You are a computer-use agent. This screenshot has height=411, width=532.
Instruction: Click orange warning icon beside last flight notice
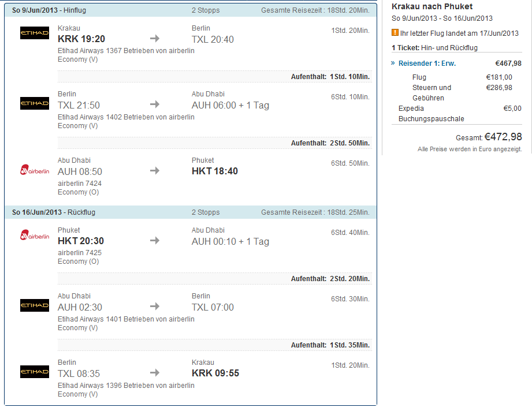point(395,33)
